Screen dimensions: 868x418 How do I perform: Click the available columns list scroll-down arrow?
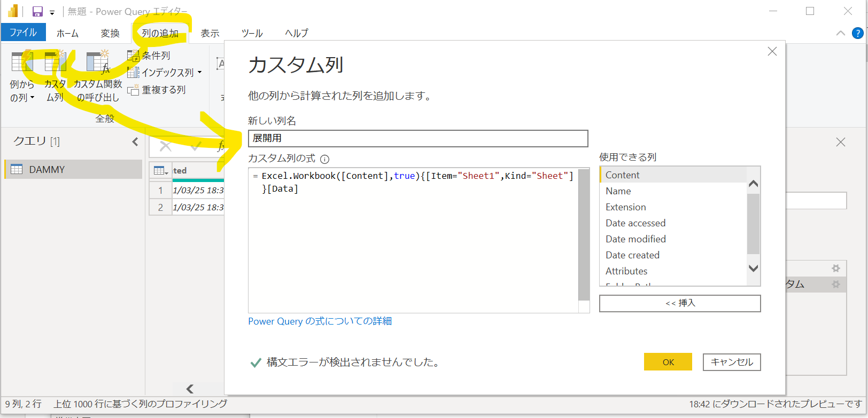coord(754,269)
